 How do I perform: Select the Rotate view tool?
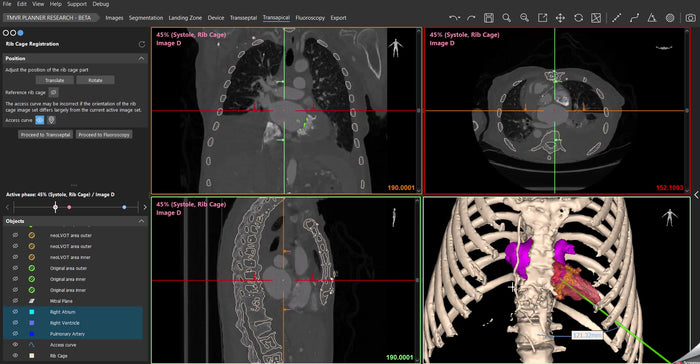tap(578, 18)
